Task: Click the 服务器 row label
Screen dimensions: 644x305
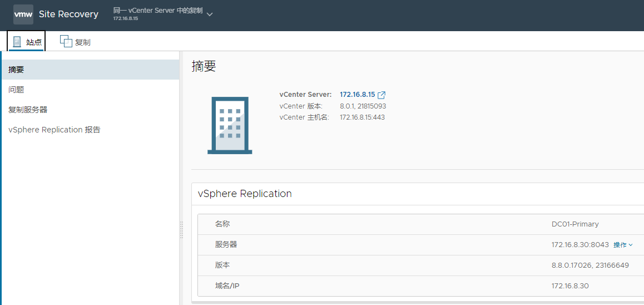Action: [226, 245]
